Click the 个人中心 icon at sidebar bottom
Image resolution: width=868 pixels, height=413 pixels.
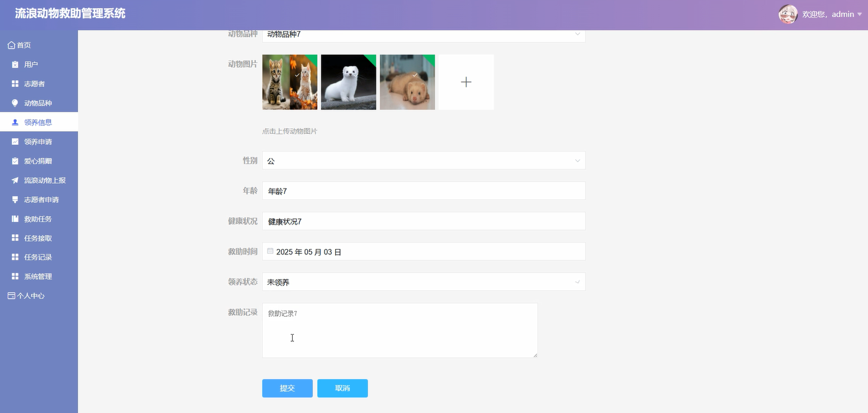[x=10, y=295]
